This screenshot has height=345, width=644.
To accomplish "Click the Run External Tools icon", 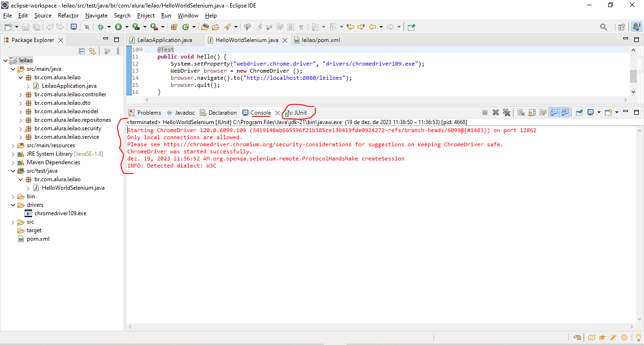I will click(x=154, y=27).
